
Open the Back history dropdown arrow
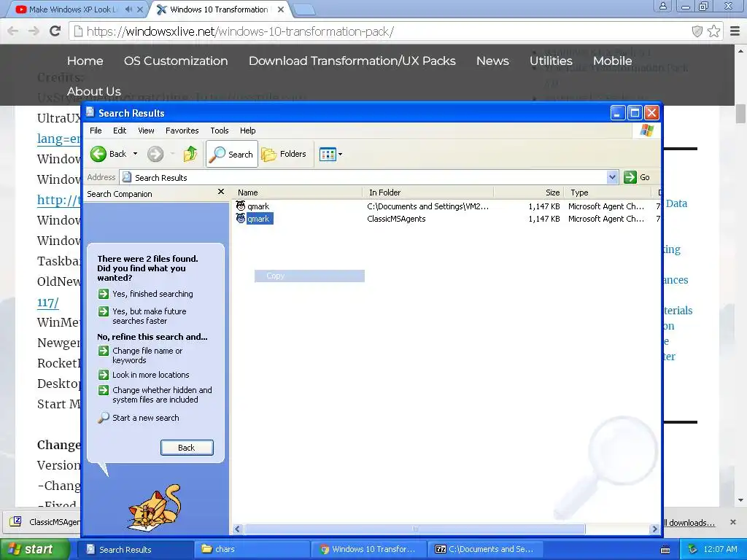click(135, 154)
